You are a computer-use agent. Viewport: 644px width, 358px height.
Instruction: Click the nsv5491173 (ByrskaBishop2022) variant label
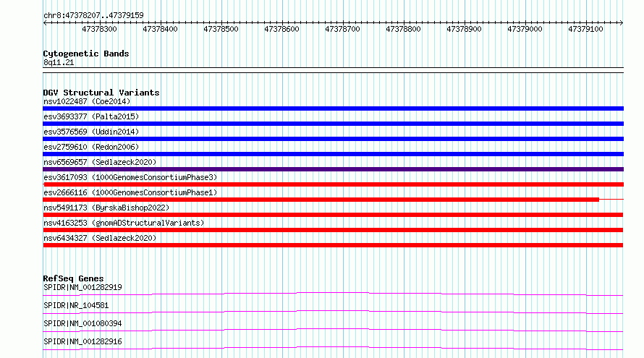[106, 208]
